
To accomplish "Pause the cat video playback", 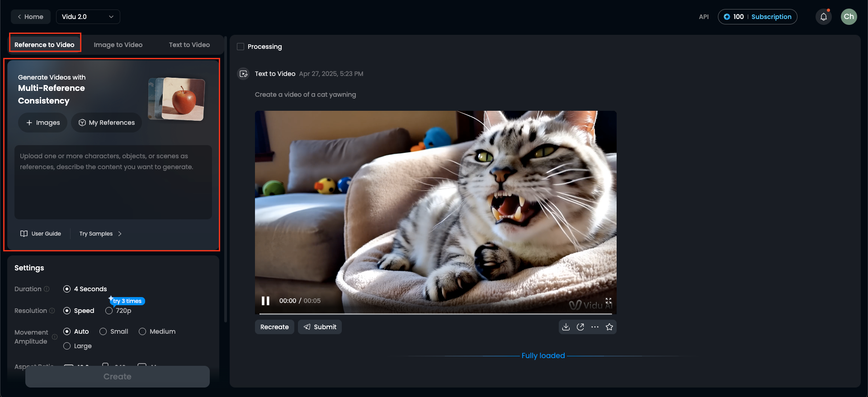I will point(265,301).
